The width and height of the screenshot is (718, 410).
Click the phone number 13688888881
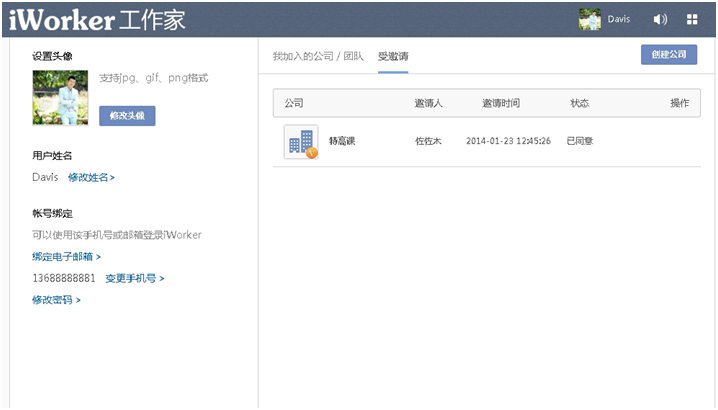[x=64, y=278]
